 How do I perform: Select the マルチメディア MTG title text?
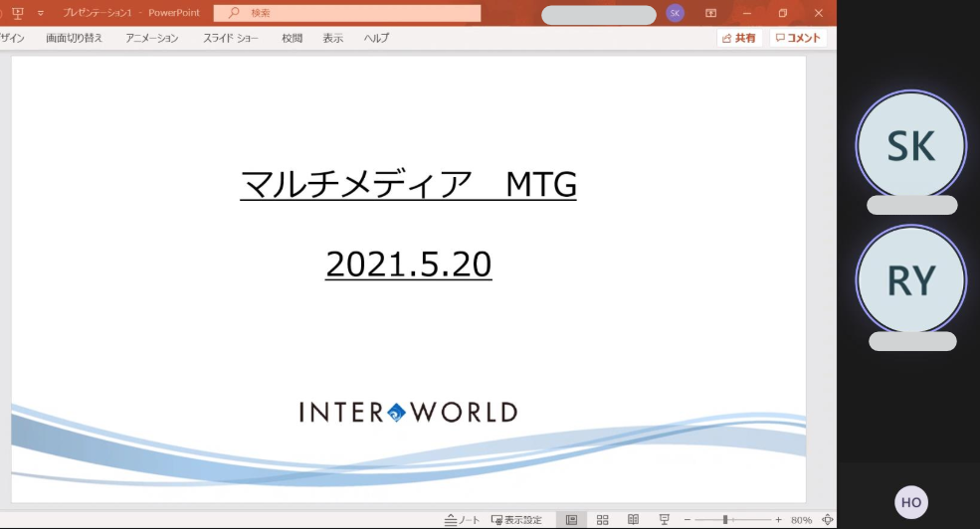(408, 184)
